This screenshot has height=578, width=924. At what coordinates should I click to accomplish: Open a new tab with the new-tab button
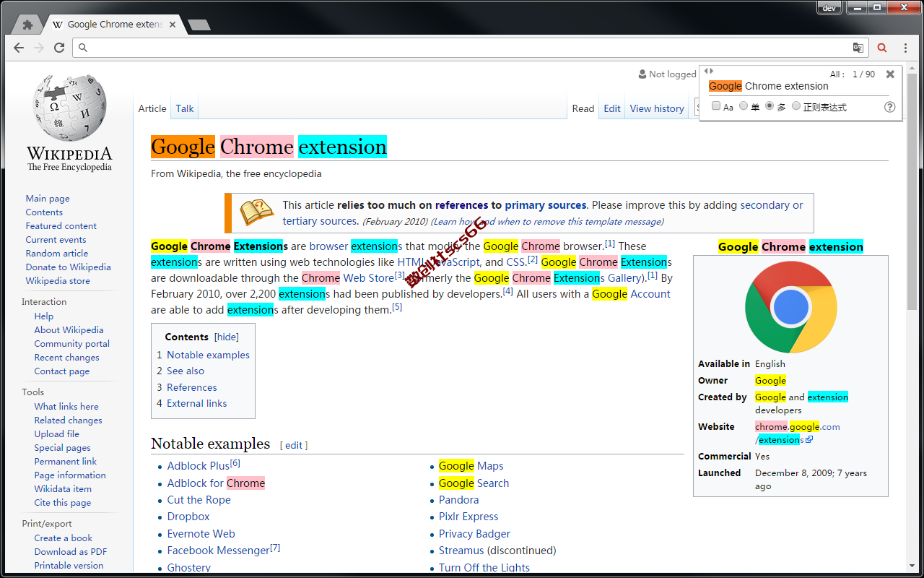(199, 25)
